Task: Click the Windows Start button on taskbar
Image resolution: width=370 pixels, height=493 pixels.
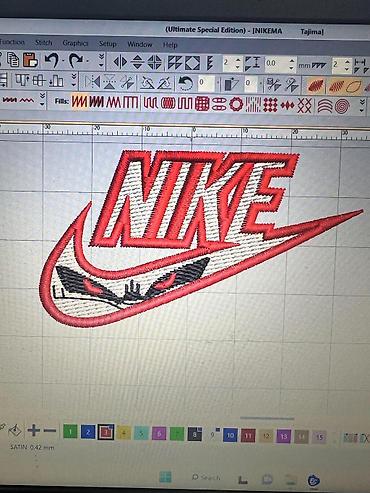Action: pos(166,477)
